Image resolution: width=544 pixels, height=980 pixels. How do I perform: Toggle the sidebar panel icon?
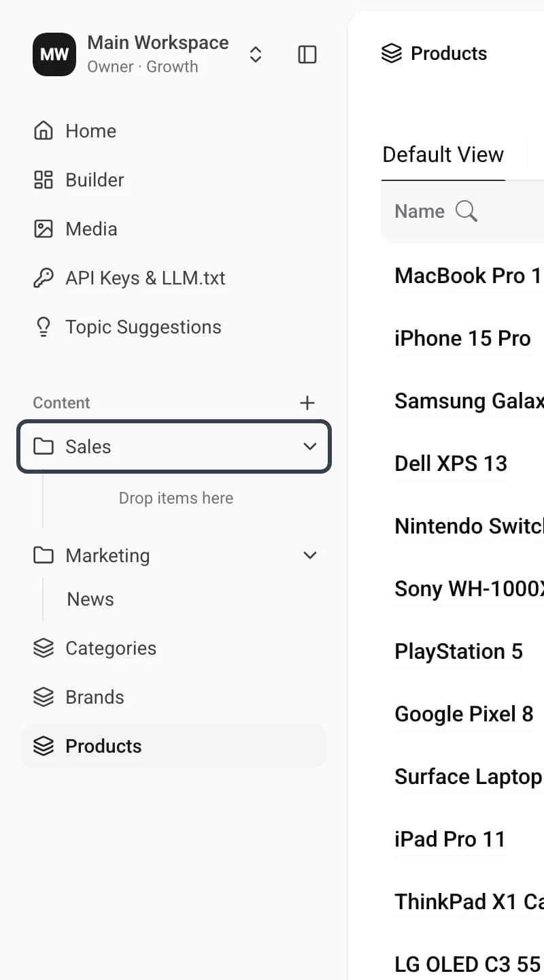click(307, 54)
